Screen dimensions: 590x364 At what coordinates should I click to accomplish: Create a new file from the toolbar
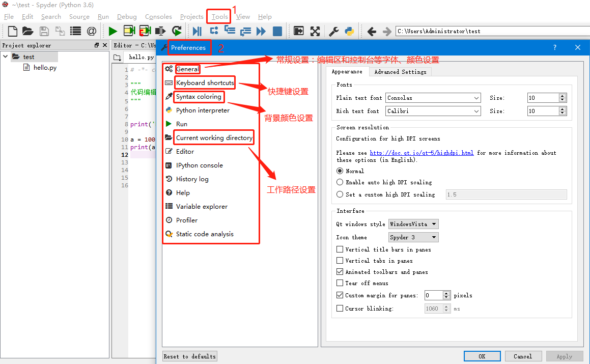click(x=12, y=31)
